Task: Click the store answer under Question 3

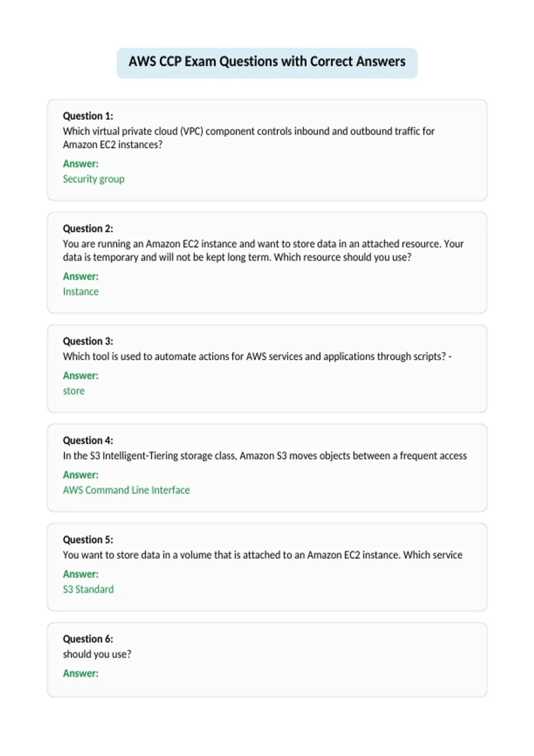Action: point(73,391)
